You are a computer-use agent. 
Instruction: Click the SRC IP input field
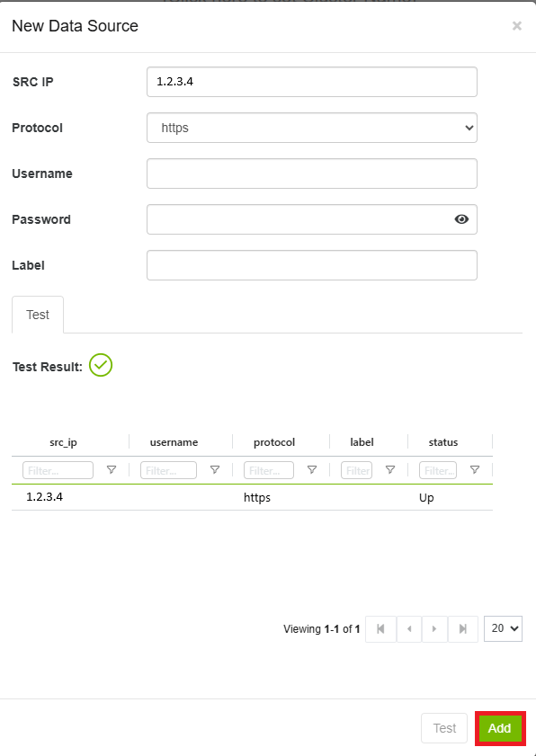click(x=312, y=82)
